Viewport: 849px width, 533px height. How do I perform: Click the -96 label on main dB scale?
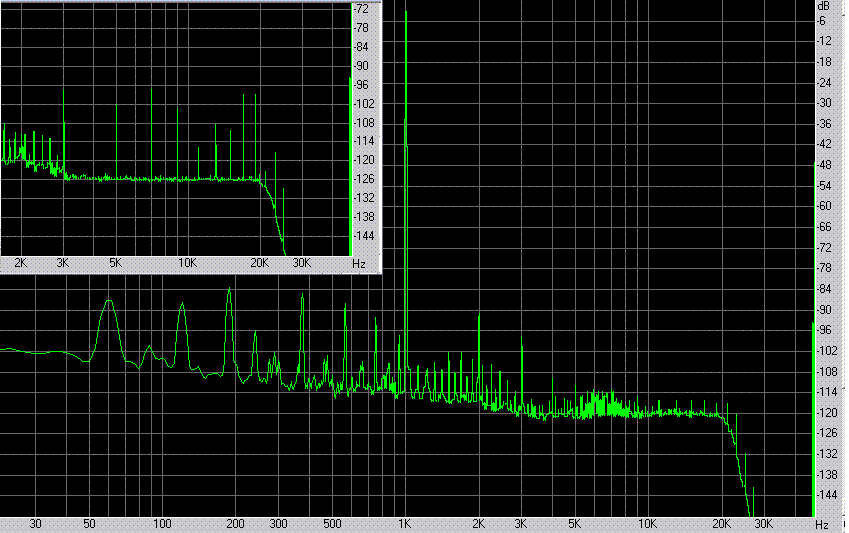(824, 330)
